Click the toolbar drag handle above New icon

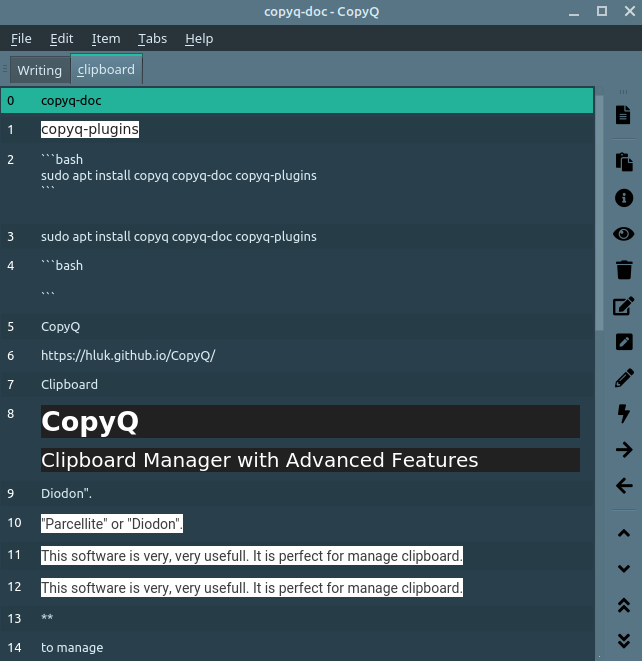click(623, 92)
